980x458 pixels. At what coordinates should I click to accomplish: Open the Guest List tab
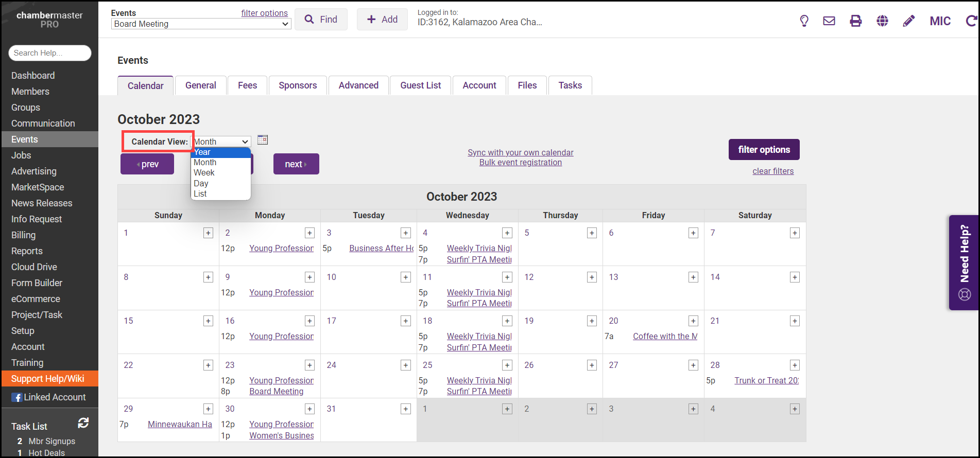(x=420, y=85)
